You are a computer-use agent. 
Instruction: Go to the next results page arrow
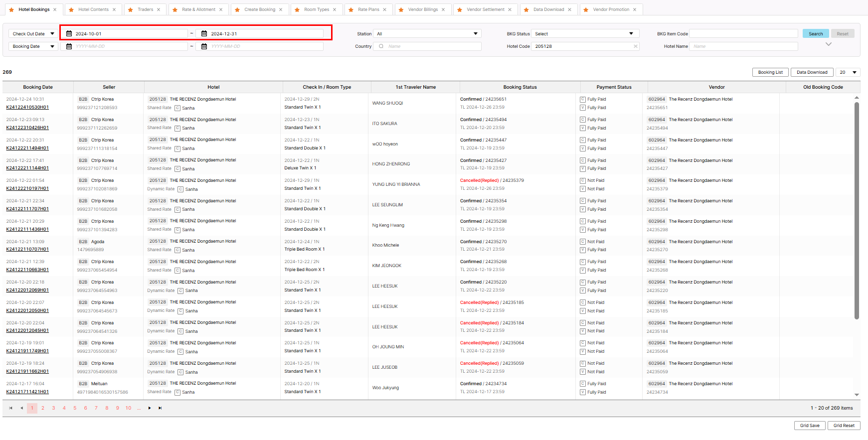tap(150, 408)
